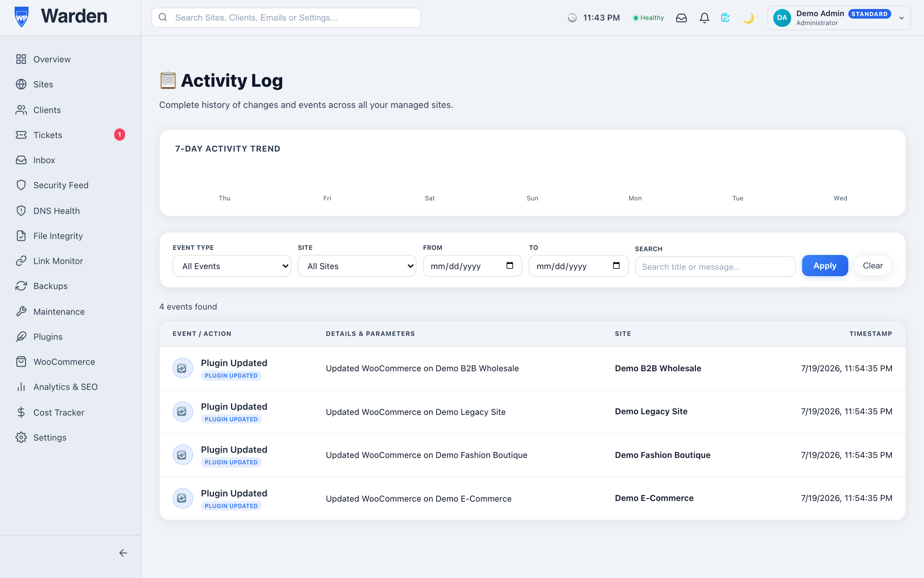The width and height of the screenshot is (924, 578).
Task: Click the Plugins feather icon
Action: [x=21, y=337]
